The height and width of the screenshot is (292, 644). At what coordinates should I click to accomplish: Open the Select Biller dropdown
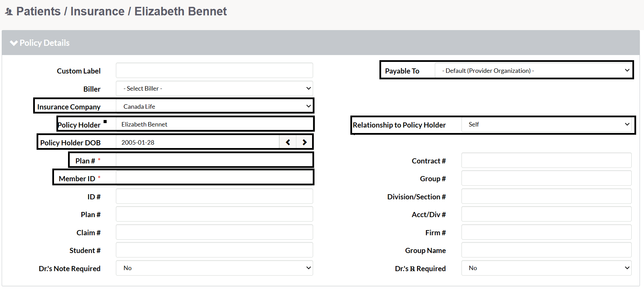click(x=214, y=89)
